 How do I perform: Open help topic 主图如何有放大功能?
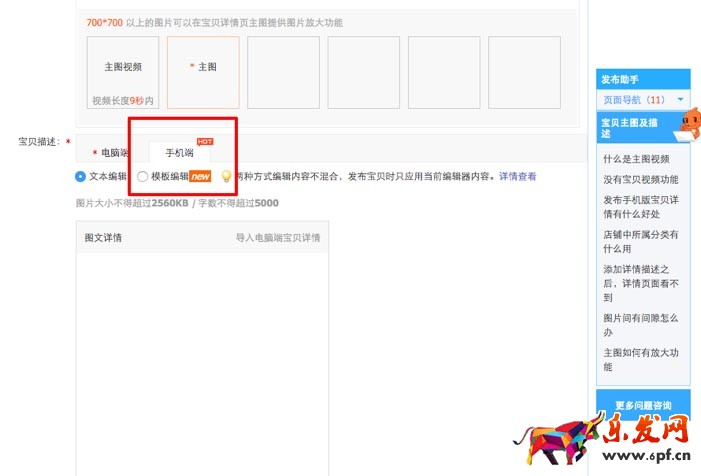[640, 359]
